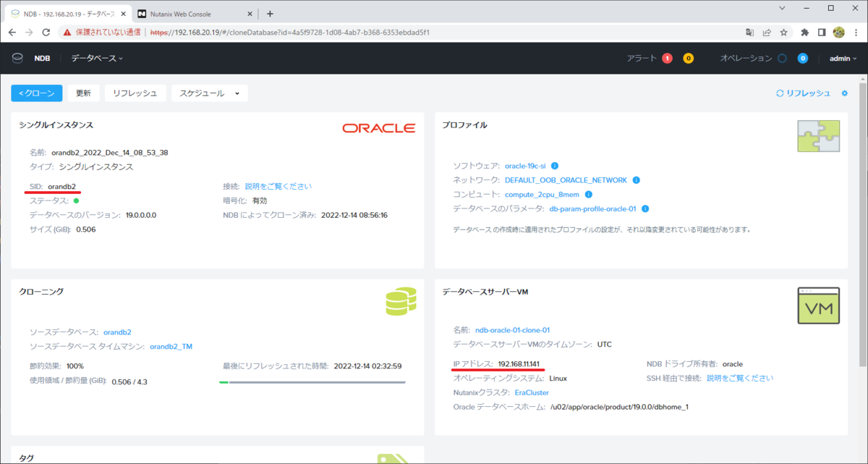Click the browser back arrow

(x=13, y=33)
